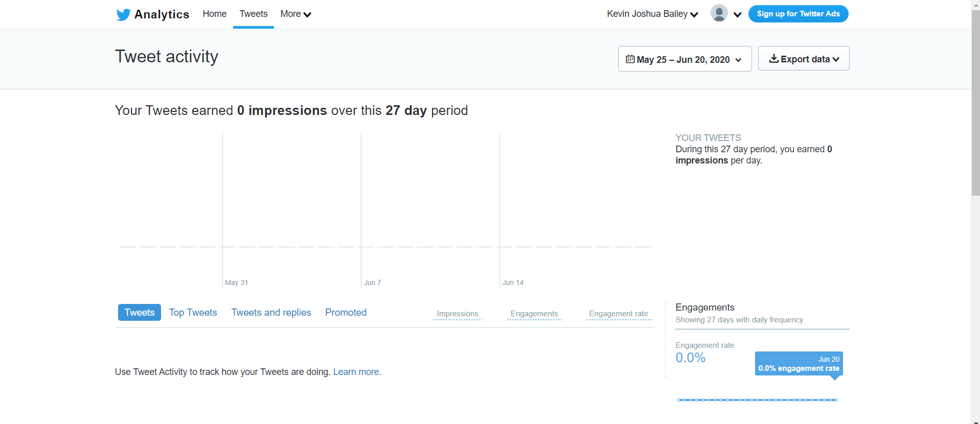Switch to the Promoted tab
This screenshot has height=424, width=980.
pyautogui.click(x=346, y=312)
